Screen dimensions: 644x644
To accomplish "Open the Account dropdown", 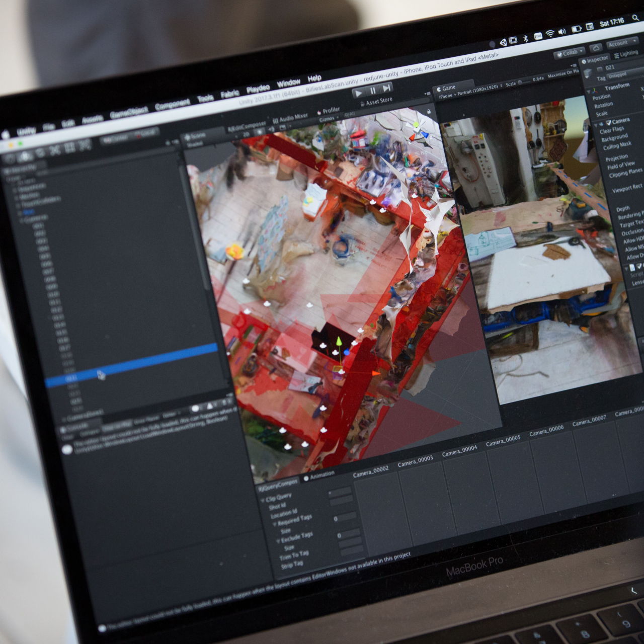I will 622,43.
